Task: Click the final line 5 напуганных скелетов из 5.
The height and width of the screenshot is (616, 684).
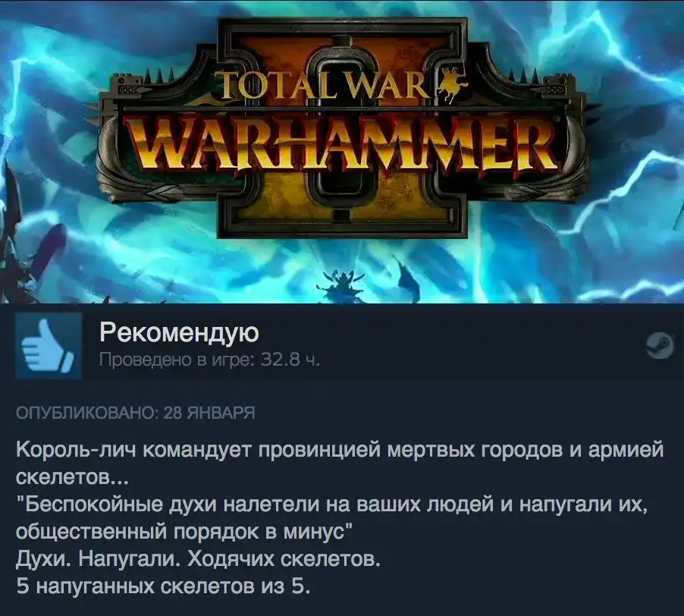Action: 163,586
